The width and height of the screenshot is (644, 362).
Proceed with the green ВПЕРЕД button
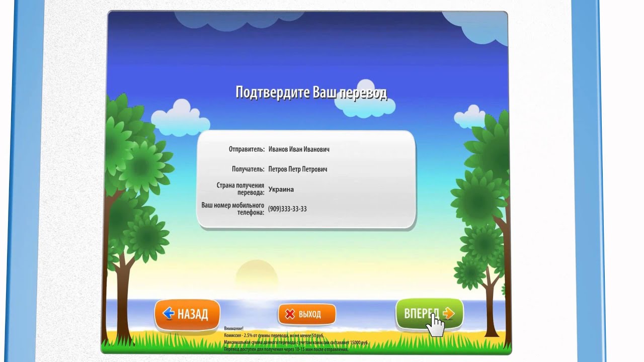(x=429, y=313)
